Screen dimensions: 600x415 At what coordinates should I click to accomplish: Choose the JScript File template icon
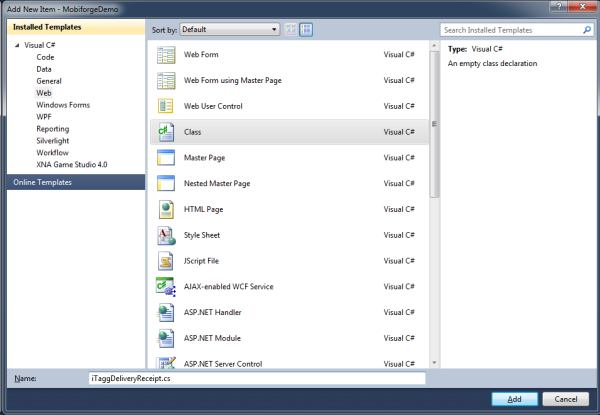tap(165, 262)
